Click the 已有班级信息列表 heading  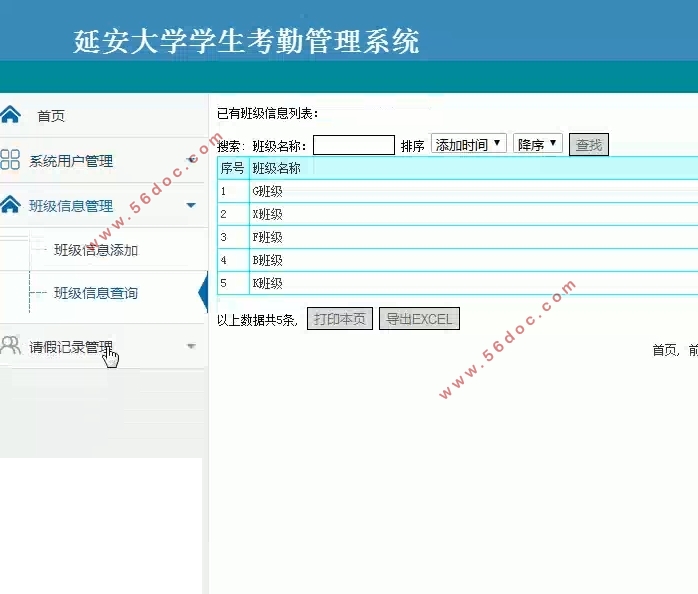[x=268, y=114]
